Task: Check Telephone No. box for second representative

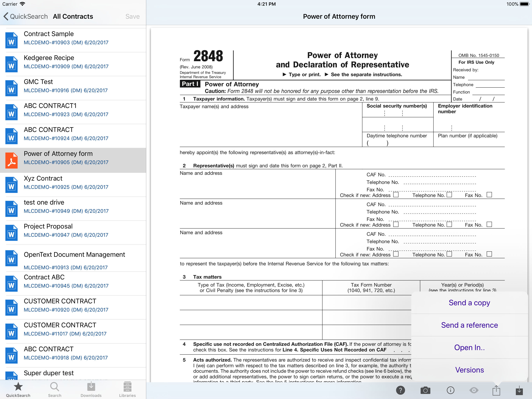Action: coord(449,224)
